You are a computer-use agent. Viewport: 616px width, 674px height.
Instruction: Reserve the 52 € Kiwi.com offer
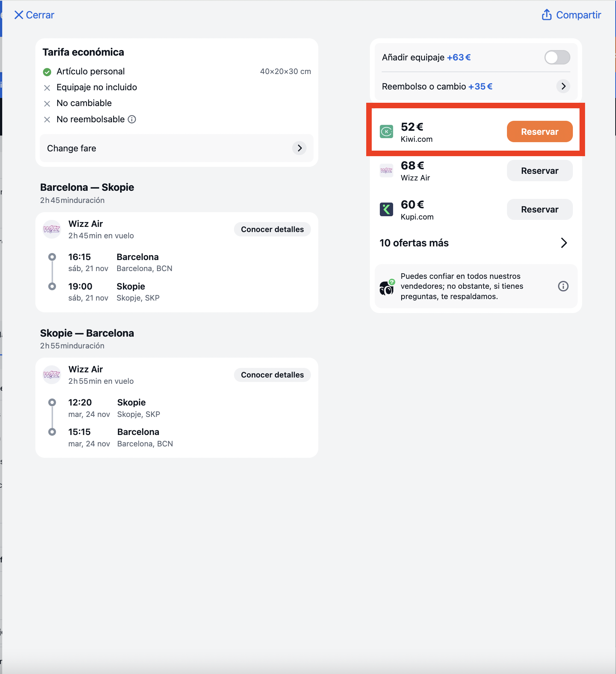pos(540,131)
